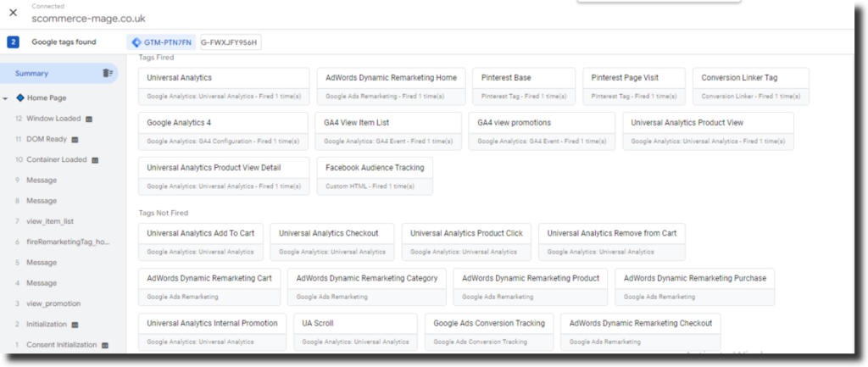Open the Pinterest Page Visit tag card
Image resolution: width=868 pixels, height=367 pixels.
pos(634,86)
